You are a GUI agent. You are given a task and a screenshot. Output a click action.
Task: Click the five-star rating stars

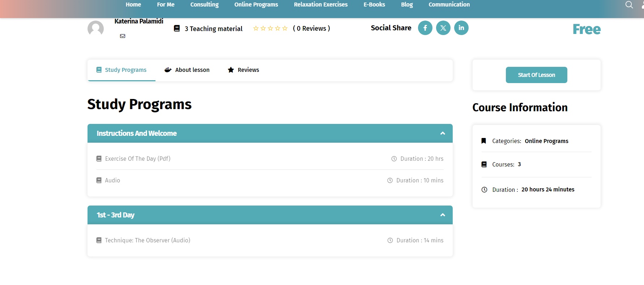[270, 28]
